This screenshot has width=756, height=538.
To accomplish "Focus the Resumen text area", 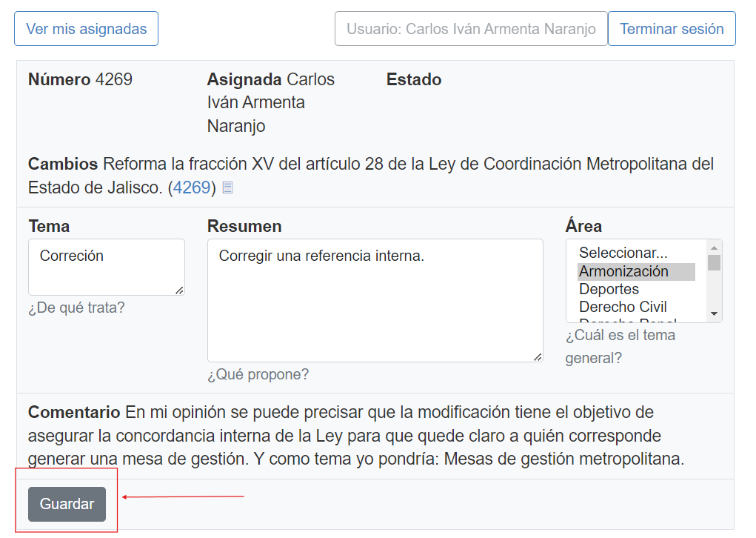I will [375, 300].
